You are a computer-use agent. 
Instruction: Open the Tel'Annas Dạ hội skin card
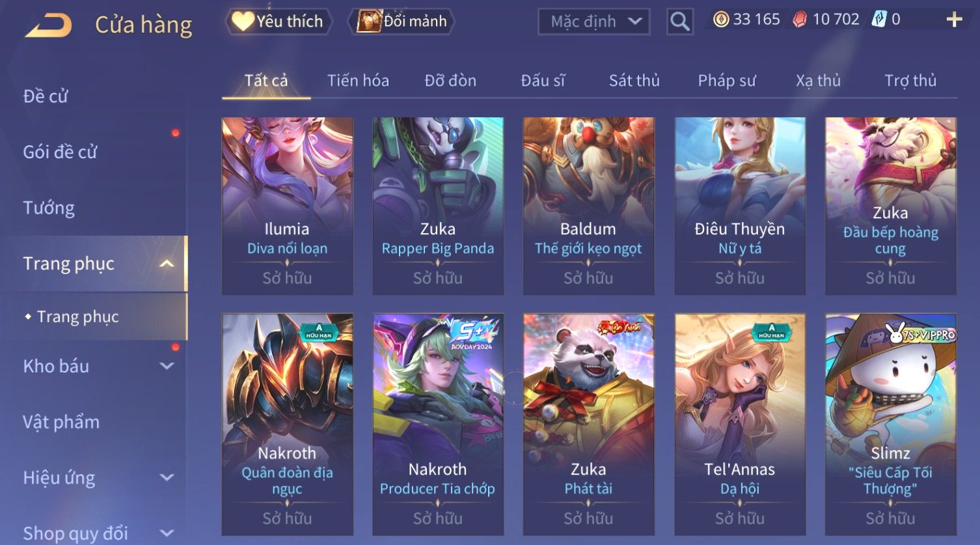(x=740, y=425)
